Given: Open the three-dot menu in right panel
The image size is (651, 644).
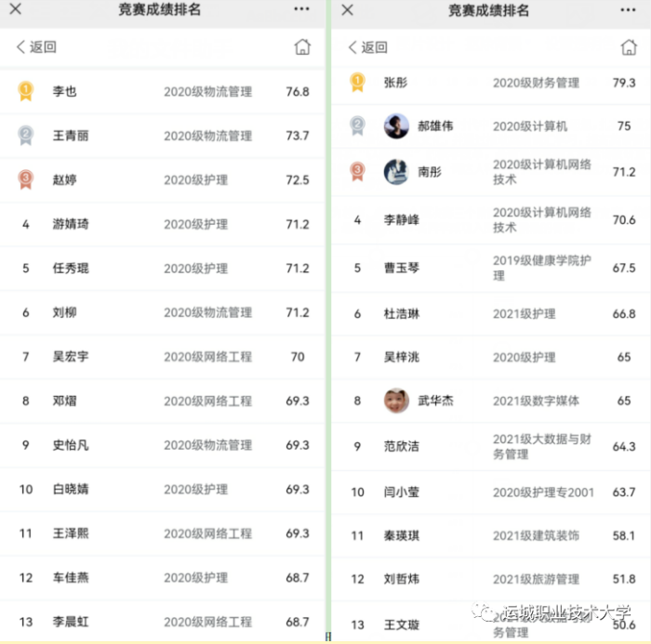Looking at the screenshot, I should click(628, 10).
